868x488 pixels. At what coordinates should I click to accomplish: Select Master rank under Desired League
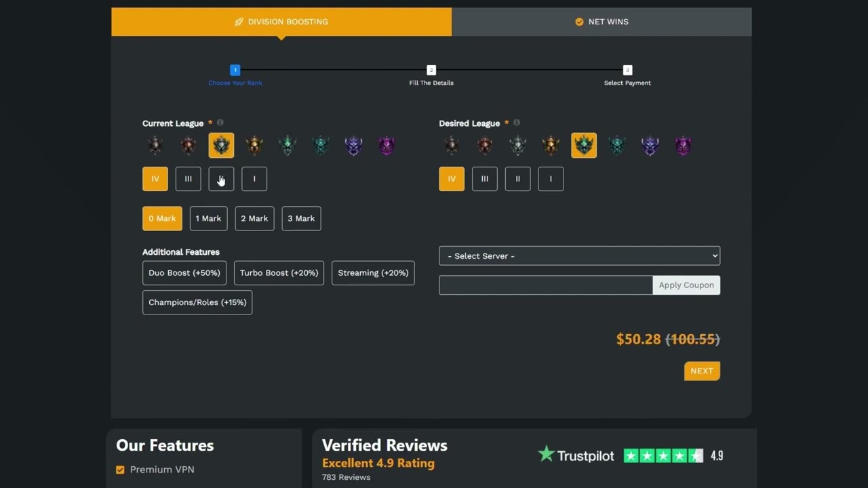click(x=684, y=146)
